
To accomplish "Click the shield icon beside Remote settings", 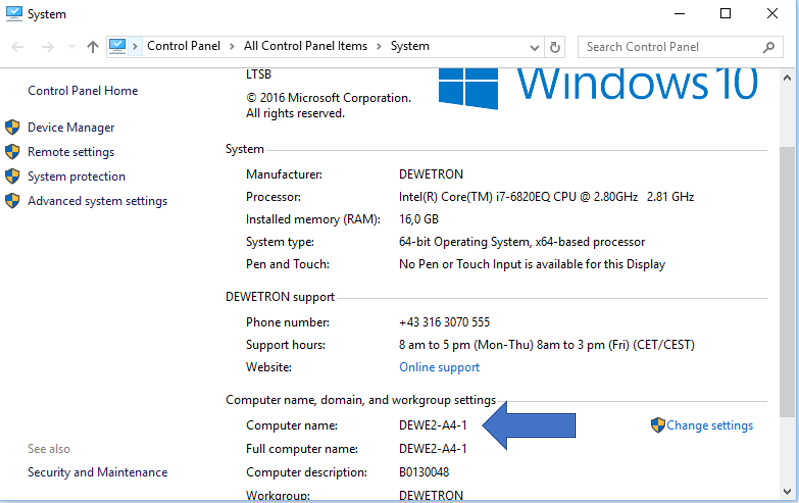I will tap(12, 152).
